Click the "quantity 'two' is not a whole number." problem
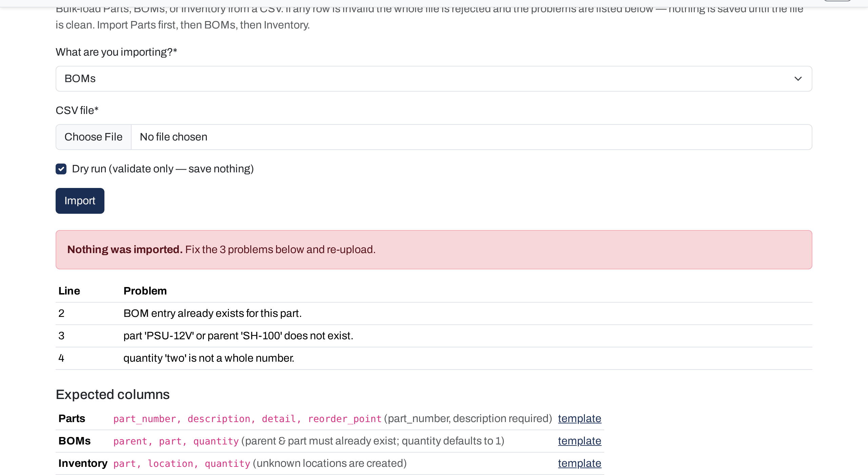This screenshot has width=868, height=475. (209, 358)
